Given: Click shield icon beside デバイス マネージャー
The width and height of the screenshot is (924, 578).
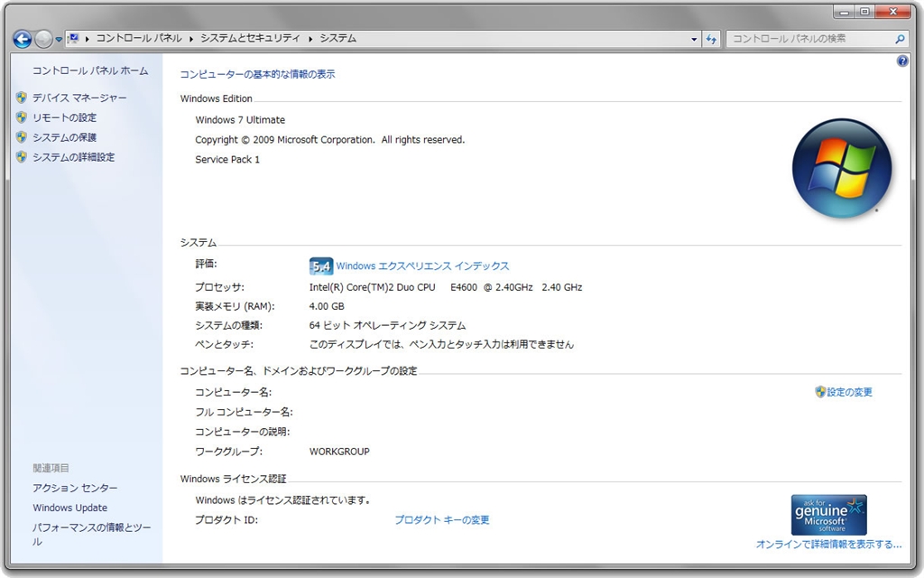Looking at the screenshot, I should (x=22, y=98).
